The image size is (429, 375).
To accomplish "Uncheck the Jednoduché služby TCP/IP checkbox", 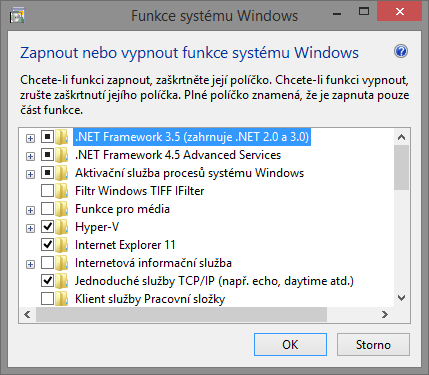I will (x=47, y=280).
